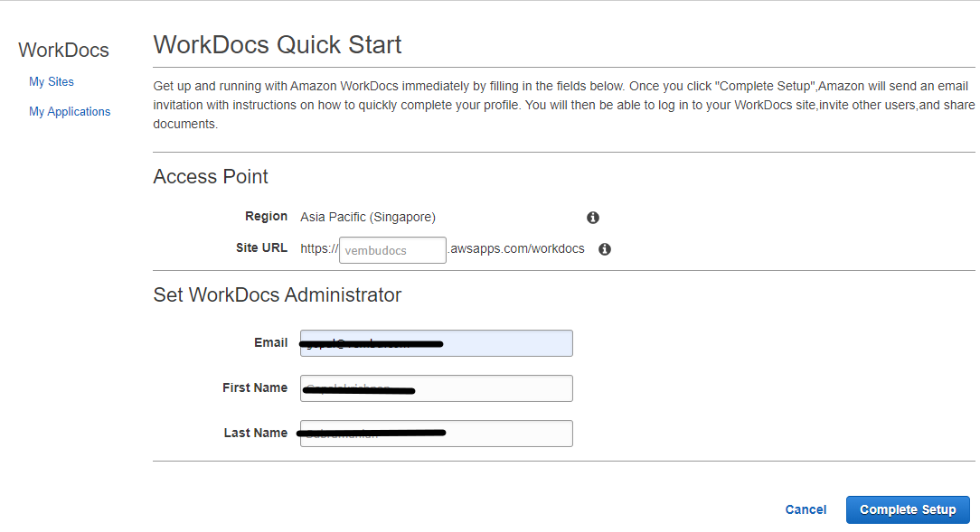Viewport: 980px width, 532px height.
Task: Focus the Site URL input field
Action: coord(392,250)
